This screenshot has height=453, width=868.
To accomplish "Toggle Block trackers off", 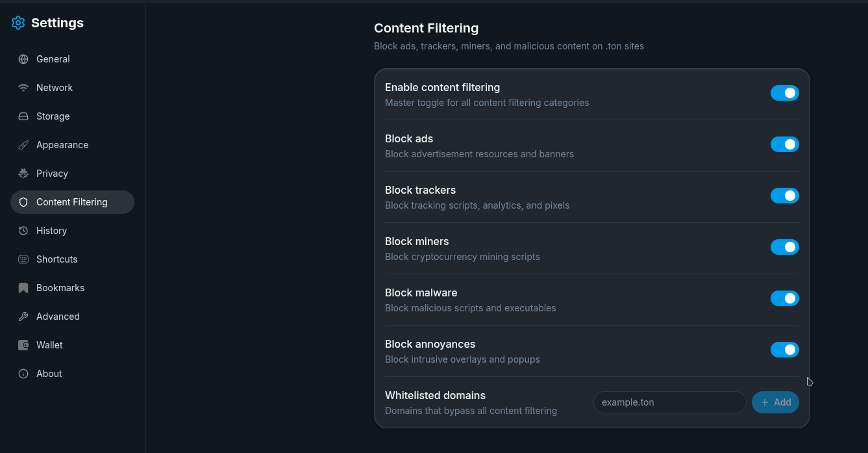I will click(784, 196).
